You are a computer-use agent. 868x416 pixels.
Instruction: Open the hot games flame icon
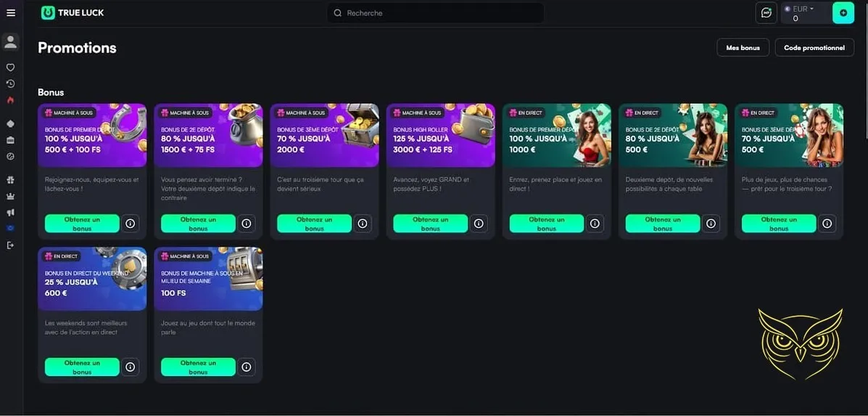(11, 100)
